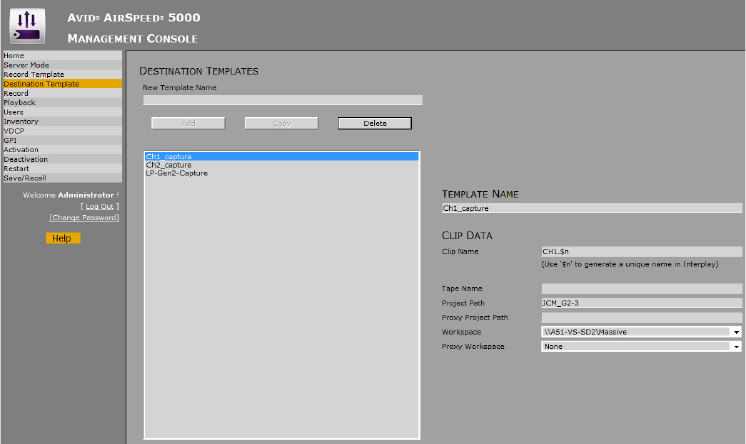Select Destination Template in sidebar
Viewport: 746px width, 444px height.
tap(62, 84)
